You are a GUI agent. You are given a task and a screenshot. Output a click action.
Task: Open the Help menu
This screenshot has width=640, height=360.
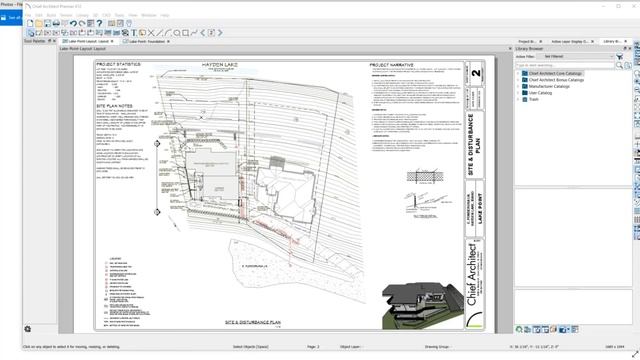[164, 15]
